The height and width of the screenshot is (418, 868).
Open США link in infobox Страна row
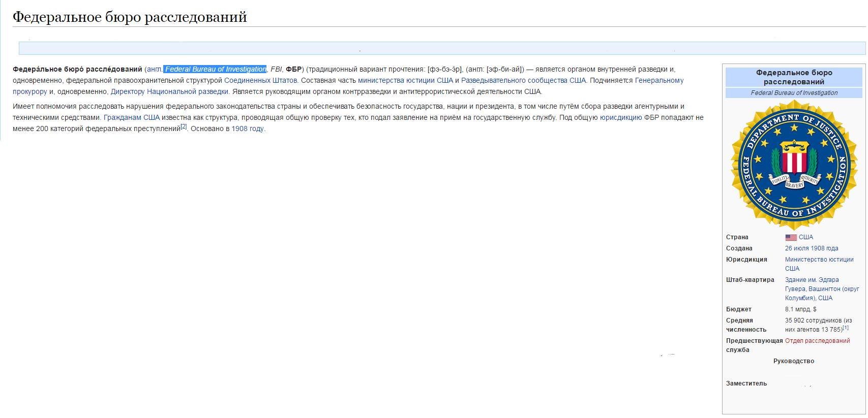(806, 237)
